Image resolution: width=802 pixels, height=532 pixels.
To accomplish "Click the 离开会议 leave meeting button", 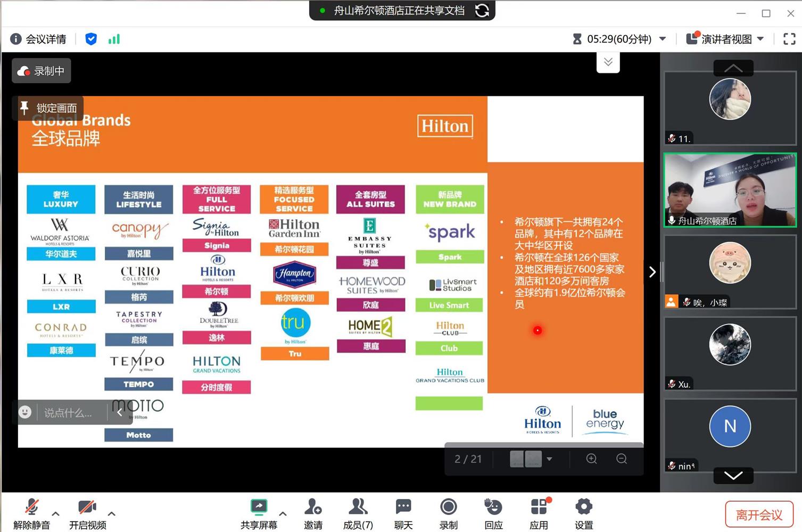I will pos(759,514).
